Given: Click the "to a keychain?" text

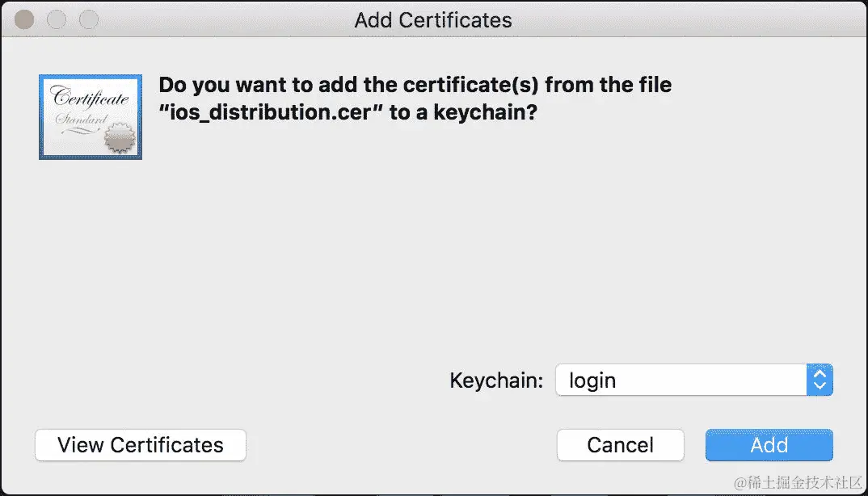Looking at the screenshot, I should 463,112.
